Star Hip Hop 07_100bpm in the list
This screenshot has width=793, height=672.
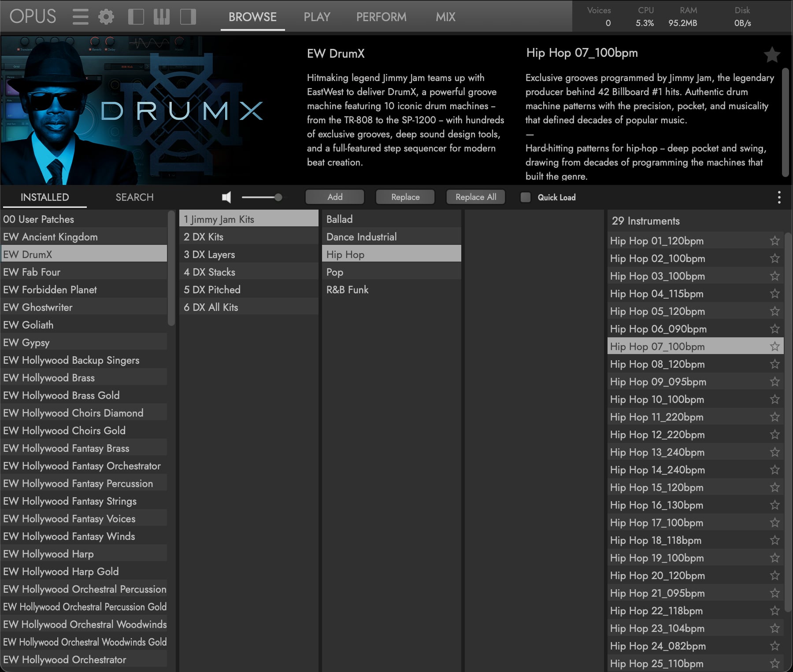coord(774,347)
